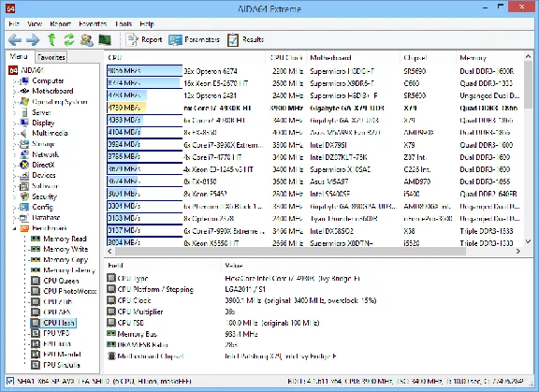Open the CPU AES benchmark
The width and height of the screenshot is (539, 392).
pyautogui.click(x=51, y=312)
